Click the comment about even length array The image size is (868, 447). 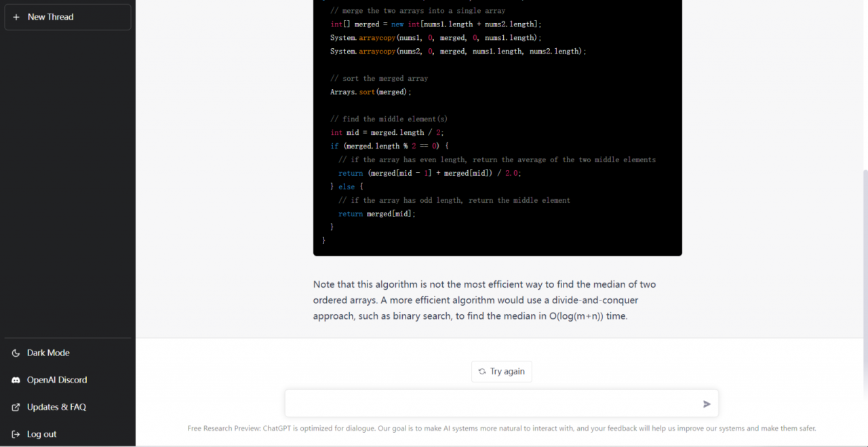[497, 159]
